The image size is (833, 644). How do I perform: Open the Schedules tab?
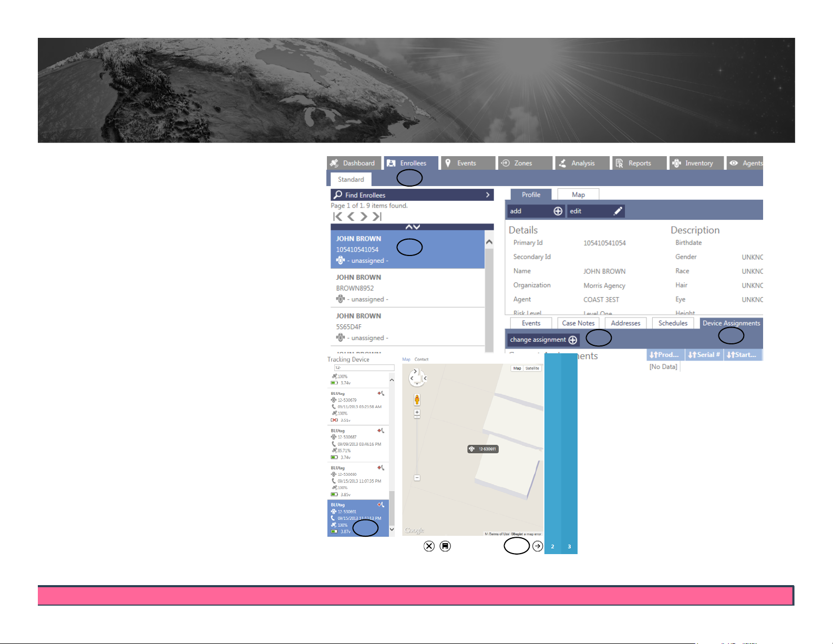tap(673, 323)
